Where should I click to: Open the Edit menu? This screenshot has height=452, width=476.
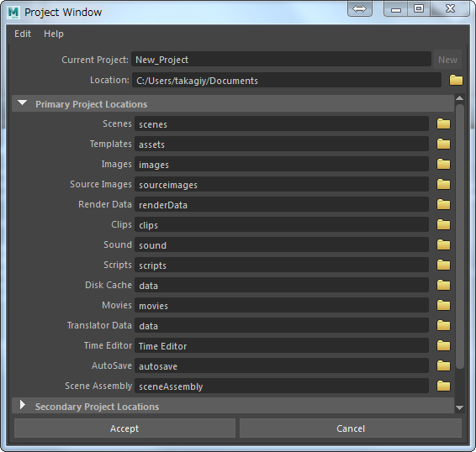tap(23, 34)
